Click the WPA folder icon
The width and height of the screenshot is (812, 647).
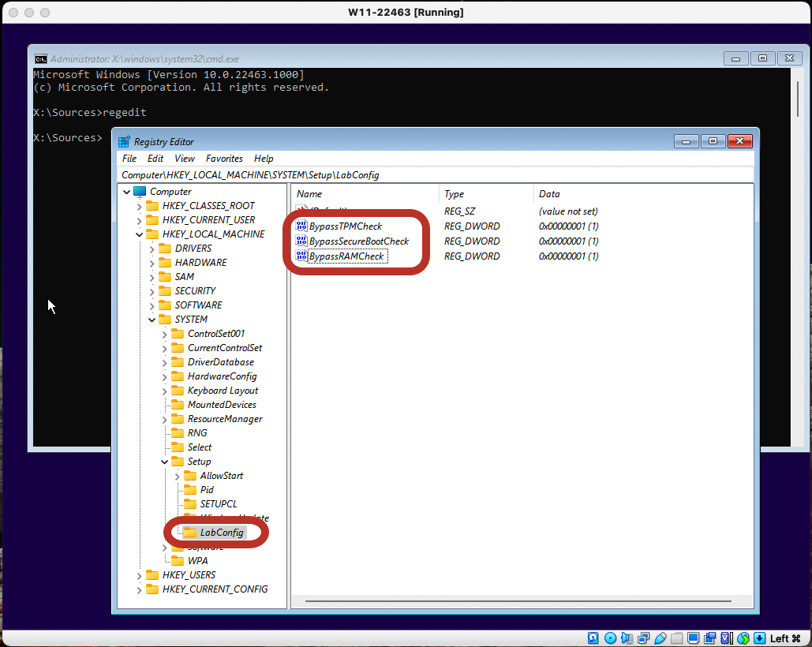tap(178, 560)
